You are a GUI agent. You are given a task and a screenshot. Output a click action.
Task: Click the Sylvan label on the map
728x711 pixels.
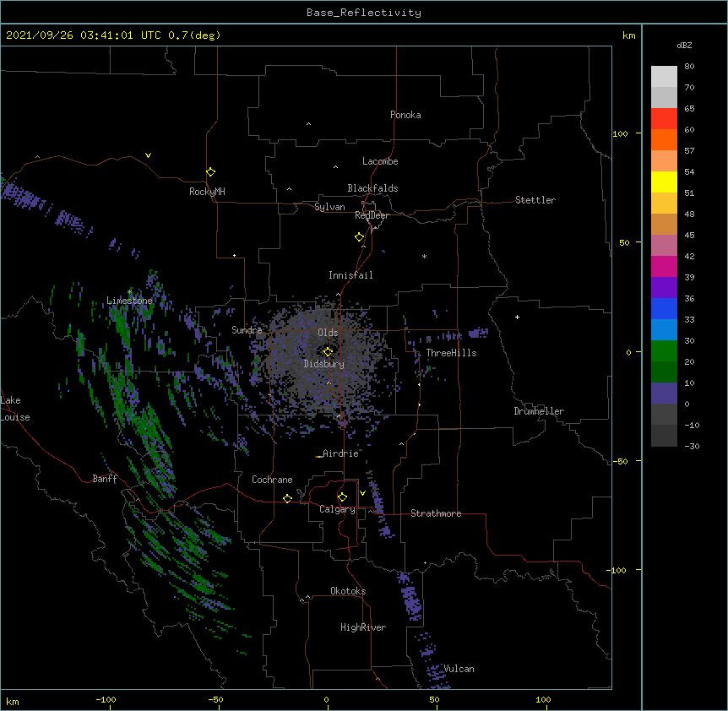(x=329, y=207)
